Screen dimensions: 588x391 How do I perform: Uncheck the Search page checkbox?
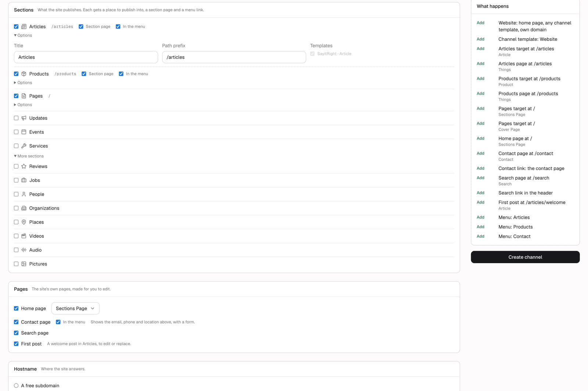point(16,333)
